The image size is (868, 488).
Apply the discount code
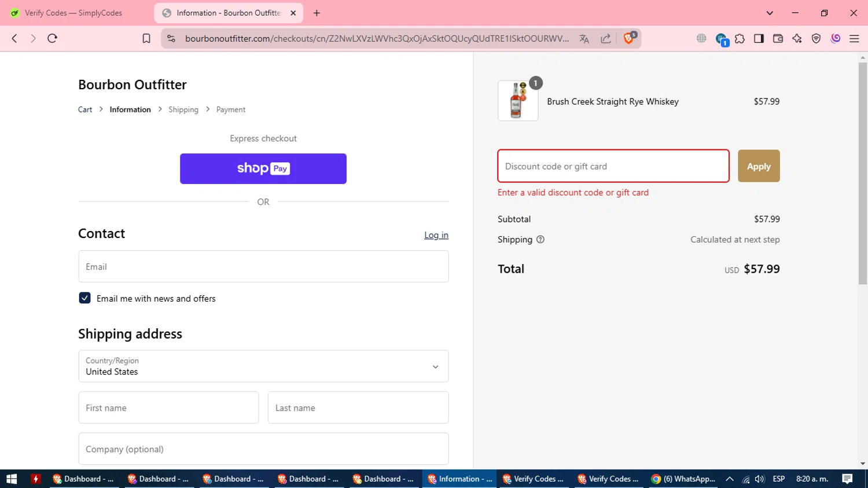[759, 166]
